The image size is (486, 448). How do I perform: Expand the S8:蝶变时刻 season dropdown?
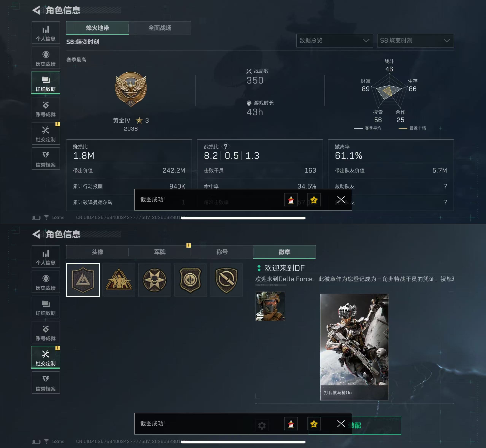tap(415, 40)
